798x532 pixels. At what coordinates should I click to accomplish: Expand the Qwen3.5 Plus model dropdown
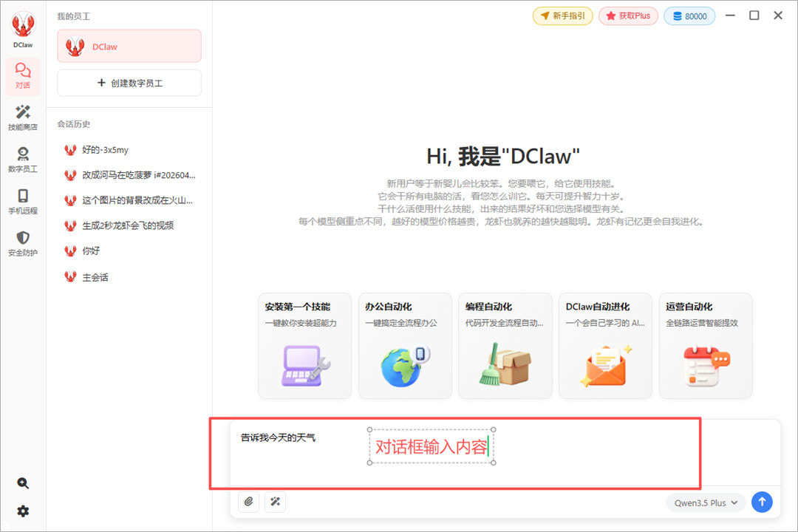tap(706, 502)
